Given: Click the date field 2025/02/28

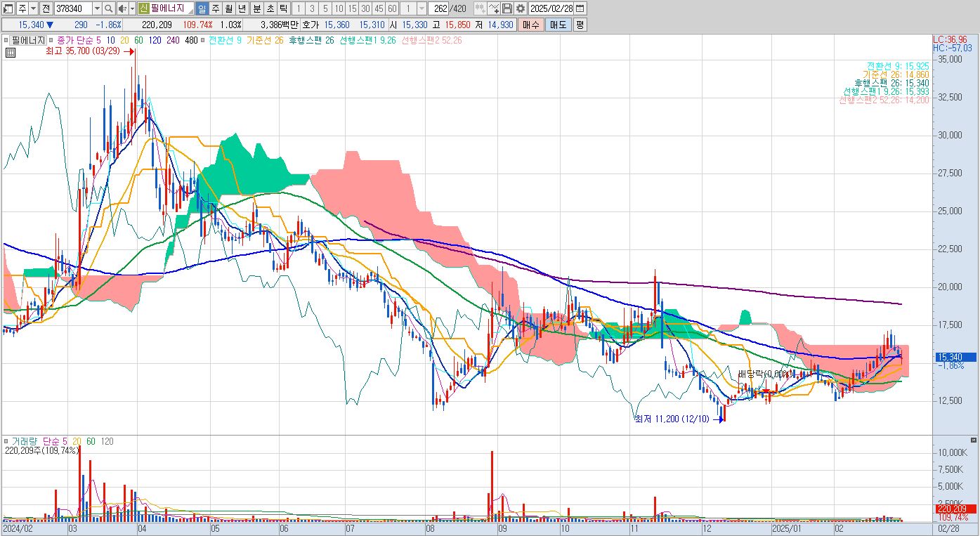Looking at the screenshot, I should pos(551,8).
